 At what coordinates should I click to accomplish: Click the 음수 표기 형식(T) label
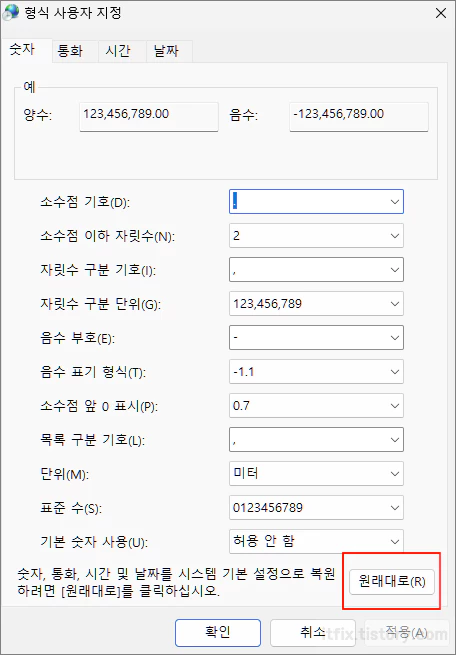[93, 372]
